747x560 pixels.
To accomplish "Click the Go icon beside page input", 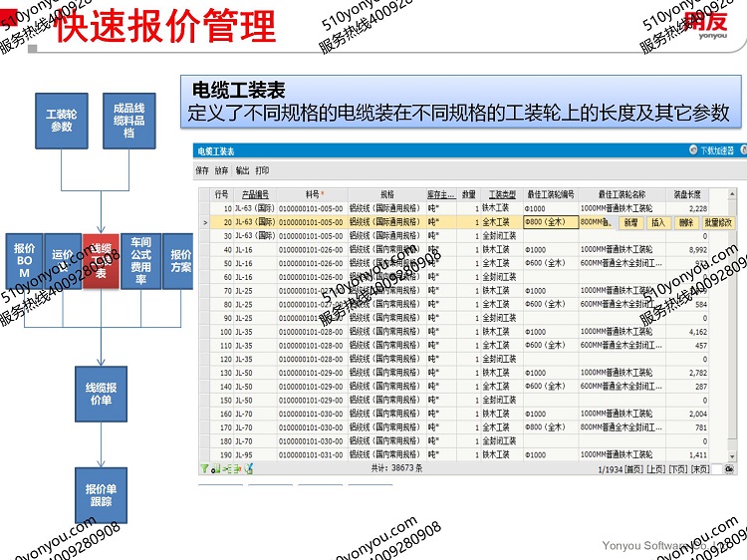I will (x=730, y=468).
